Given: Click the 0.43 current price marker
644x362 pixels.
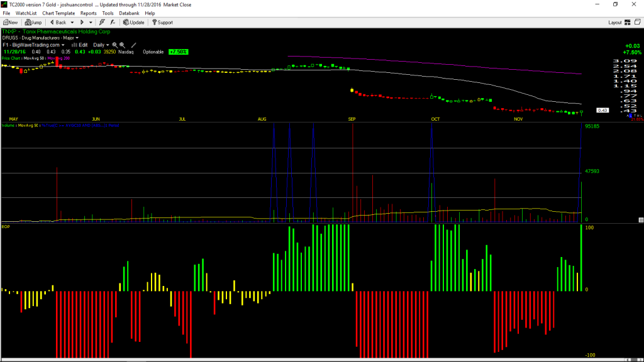Looking at the screenshot, I should pos(602,111).
